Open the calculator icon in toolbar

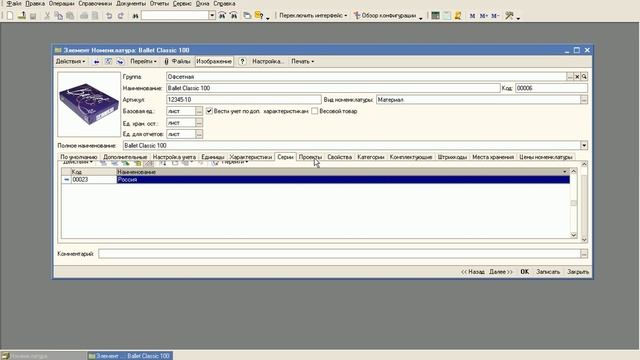click(436, 16)
